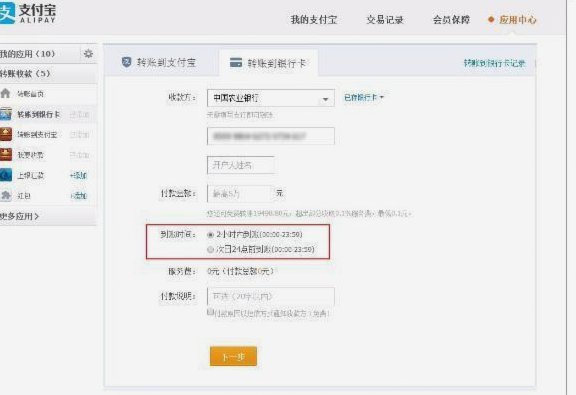
Task: Focus the 付款金额 amount field
Action: click(240, 193)
